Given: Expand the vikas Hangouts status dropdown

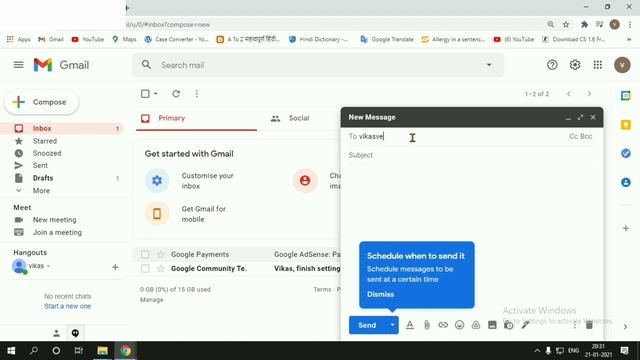Looking at the screenshot, I should click(x=48, y=266).
